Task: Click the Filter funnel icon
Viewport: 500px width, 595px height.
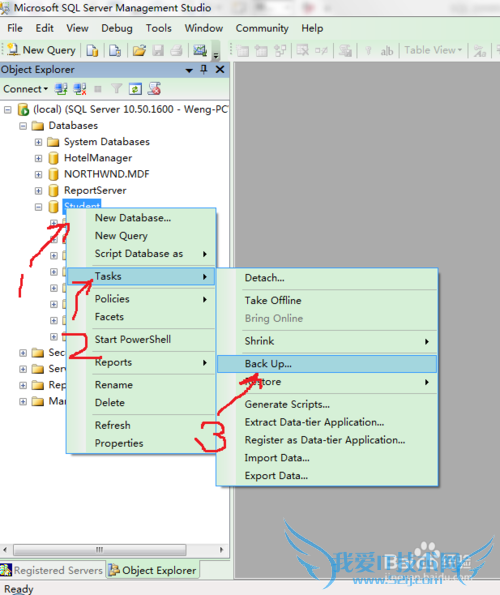Action: tap(116, 89)
